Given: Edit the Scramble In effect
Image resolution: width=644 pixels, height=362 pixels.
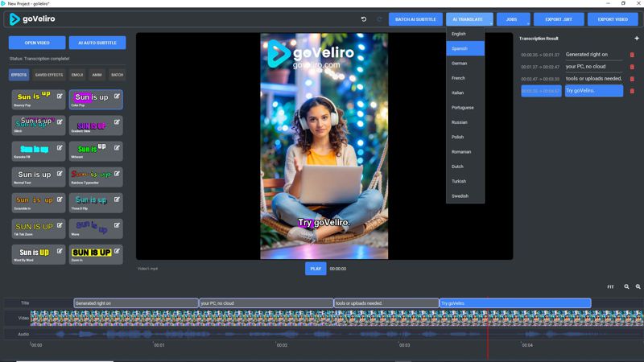Looking at the screenshot, I should pos(60,200).
